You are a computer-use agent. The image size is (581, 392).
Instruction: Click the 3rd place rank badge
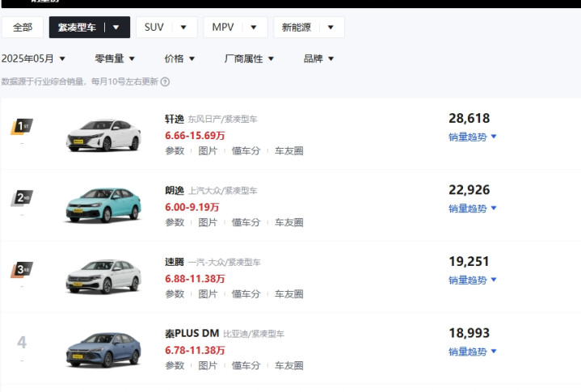tap(22, 270)
